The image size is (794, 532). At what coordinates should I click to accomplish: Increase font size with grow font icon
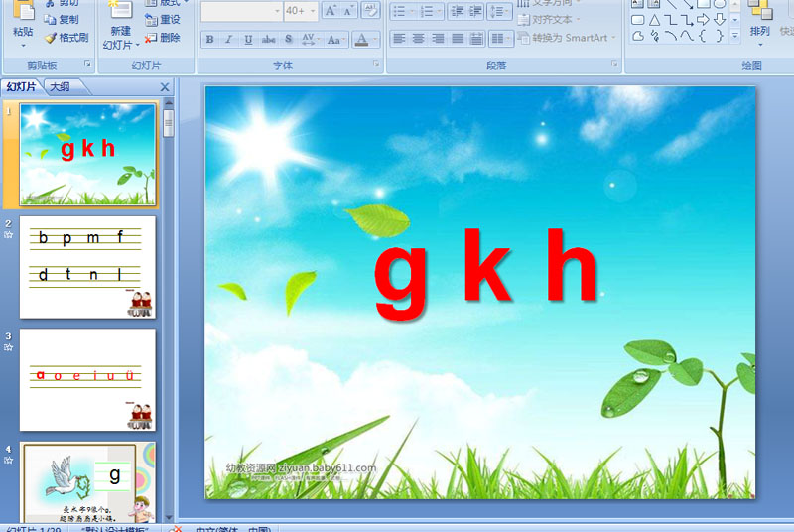(x=331, y=11)
